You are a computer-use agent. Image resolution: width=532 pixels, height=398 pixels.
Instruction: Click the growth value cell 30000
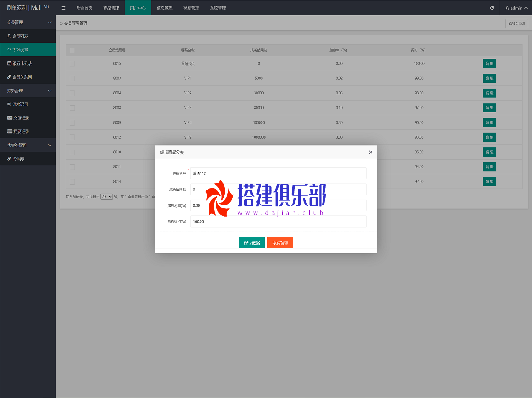[x=259, y=93]
